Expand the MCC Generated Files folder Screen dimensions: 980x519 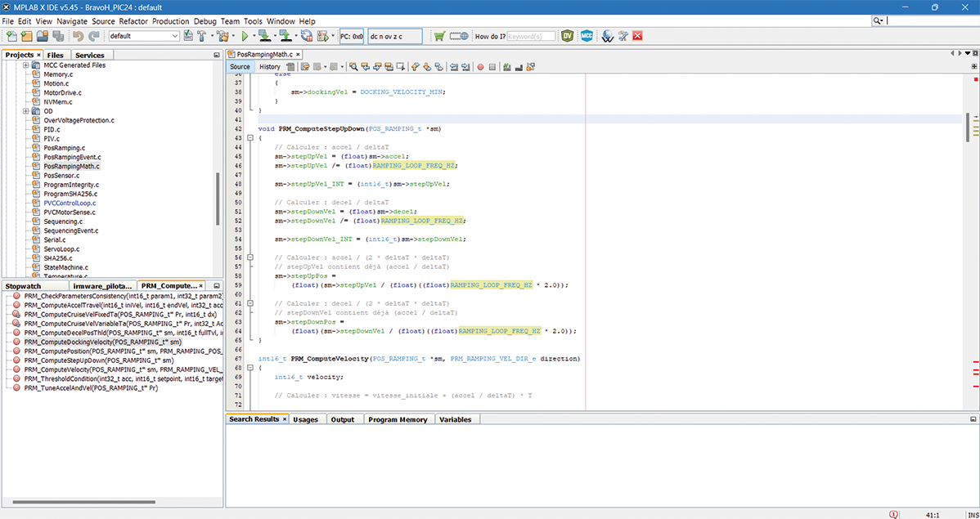25,65
